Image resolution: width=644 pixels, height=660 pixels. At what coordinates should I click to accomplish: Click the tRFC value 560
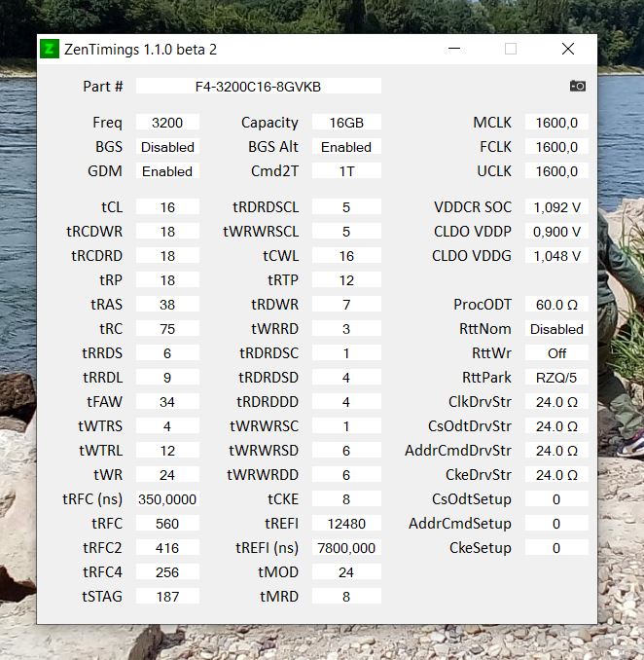[x=167, y=524]
